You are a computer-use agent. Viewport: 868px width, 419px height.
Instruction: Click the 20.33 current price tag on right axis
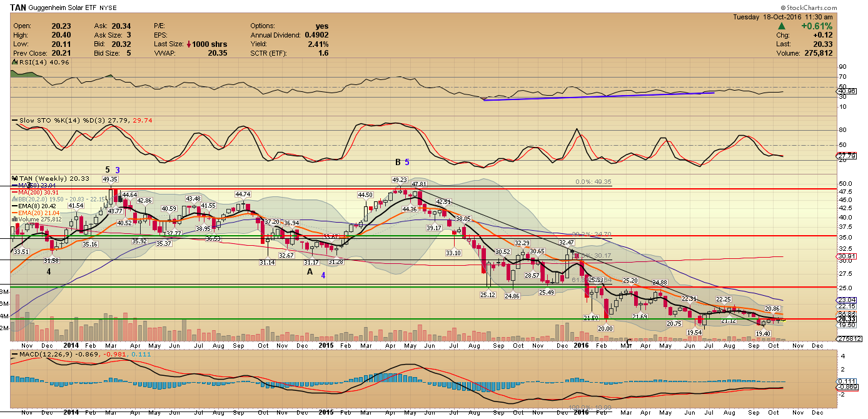coord(847,319)
